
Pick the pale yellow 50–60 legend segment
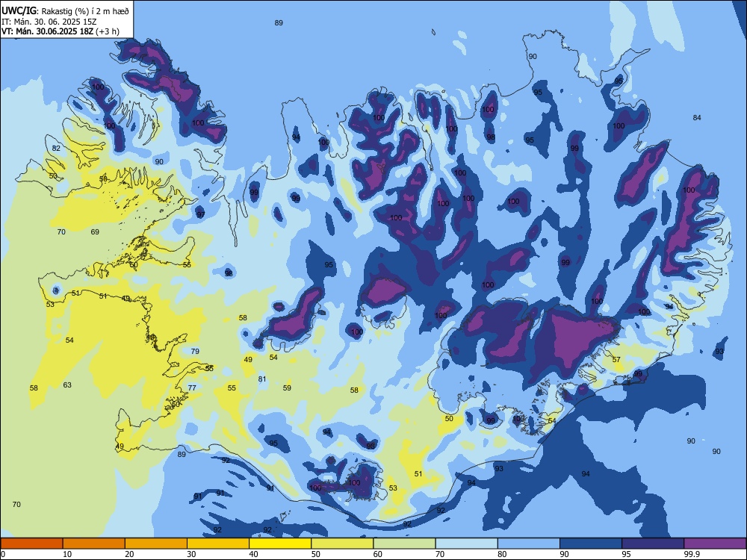tap(342, 544)
